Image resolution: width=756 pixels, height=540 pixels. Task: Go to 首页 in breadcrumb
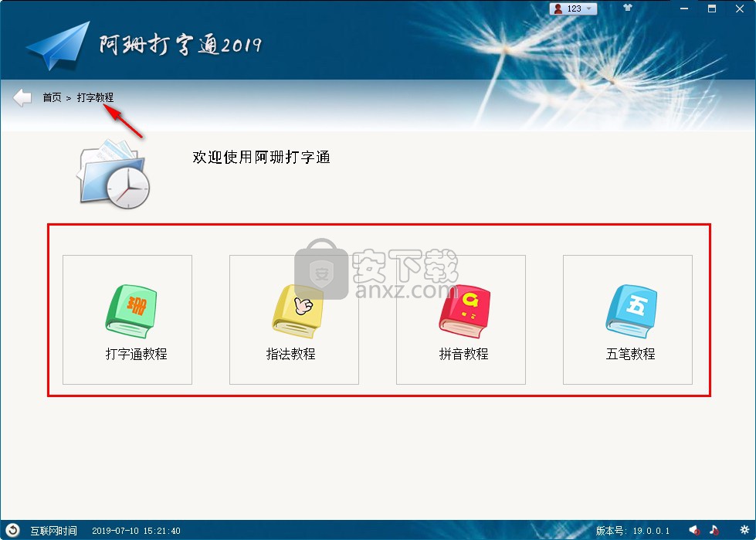tap(52, 98)
